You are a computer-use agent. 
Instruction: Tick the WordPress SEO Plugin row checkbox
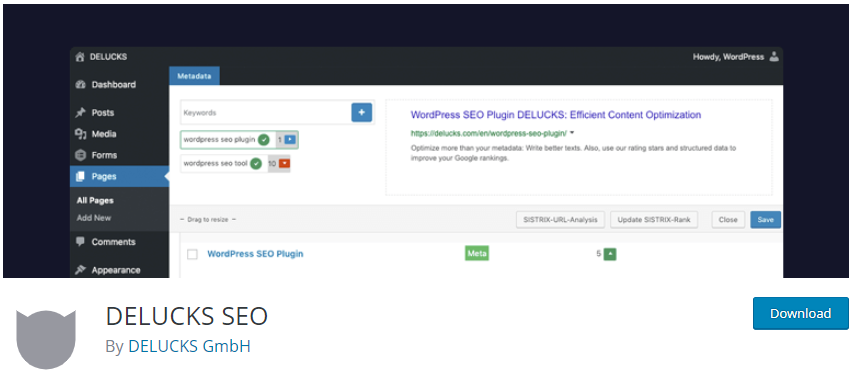(192, 254)
